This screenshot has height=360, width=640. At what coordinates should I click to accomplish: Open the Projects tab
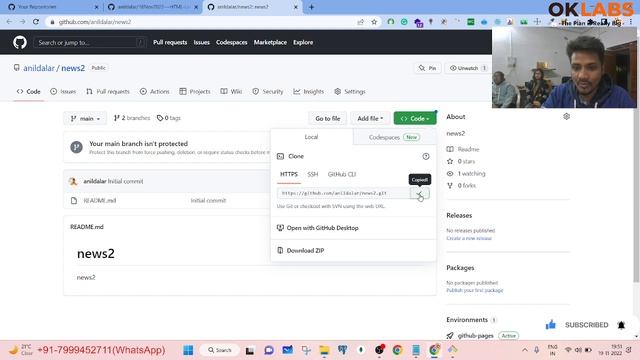195,91
